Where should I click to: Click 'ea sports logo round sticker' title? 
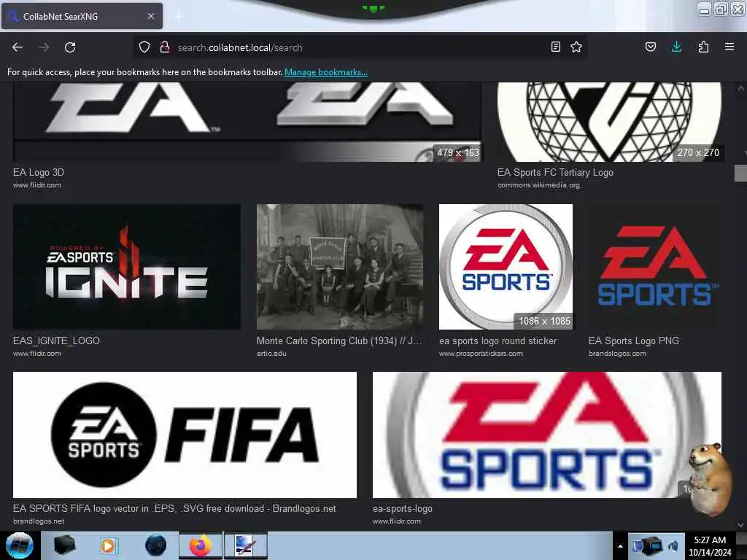tap(498, 341)
